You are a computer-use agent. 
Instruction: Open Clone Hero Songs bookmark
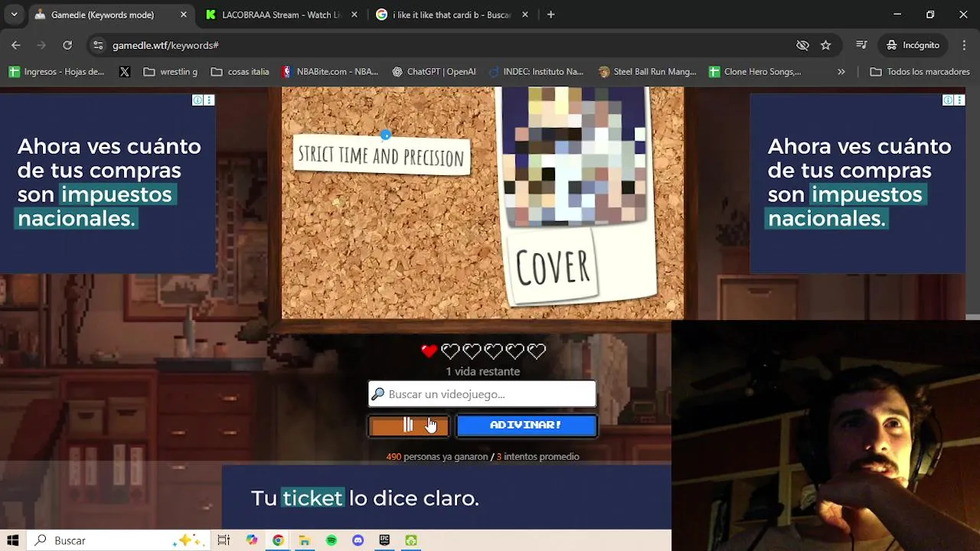point(755,72)
